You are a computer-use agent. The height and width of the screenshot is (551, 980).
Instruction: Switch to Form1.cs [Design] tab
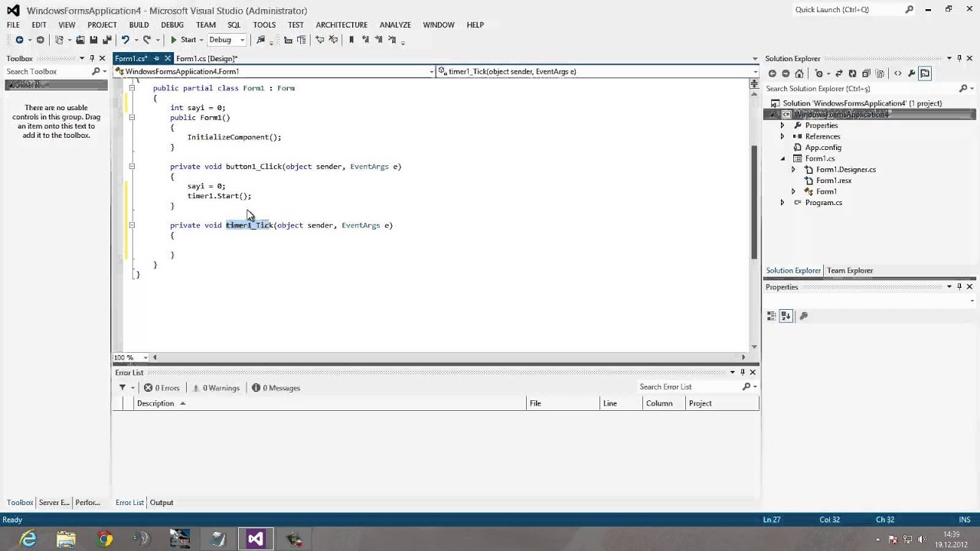[207, 59]
